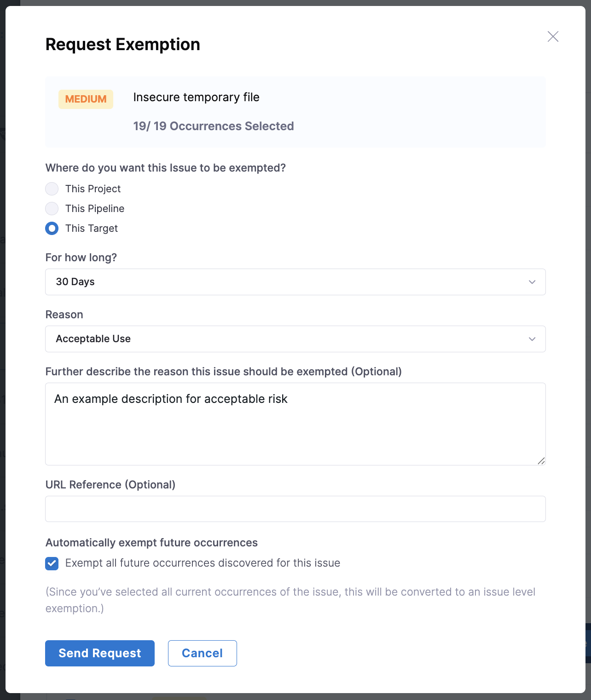Click the Cancel button
The width and height of the screenshot is (591, 700).
(x=202, y=653)
